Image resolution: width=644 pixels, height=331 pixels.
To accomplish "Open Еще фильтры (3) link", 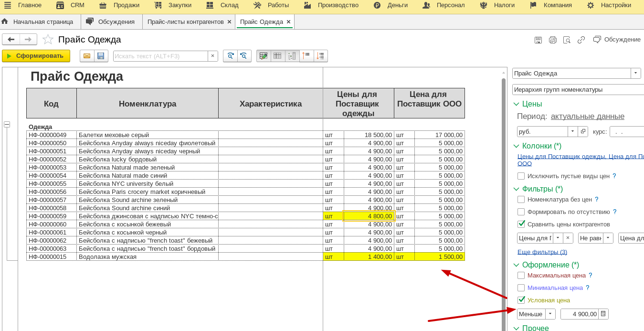I will click(x=542, y=252).
